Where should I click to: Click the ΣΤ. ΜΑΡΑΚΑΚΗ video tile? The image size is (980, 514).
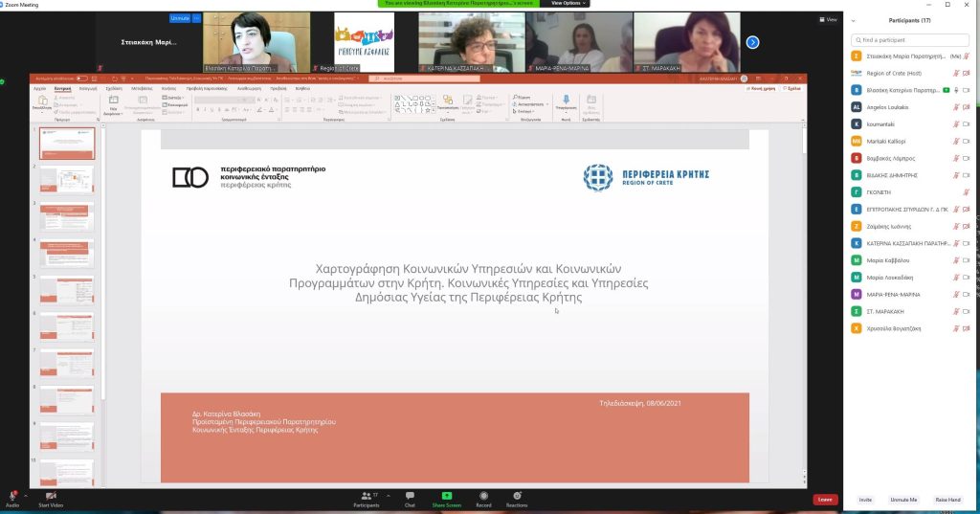[687, 42]
